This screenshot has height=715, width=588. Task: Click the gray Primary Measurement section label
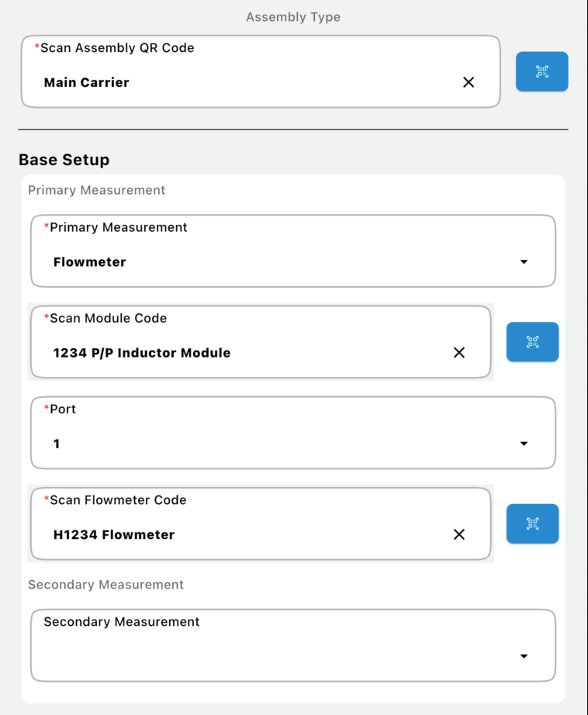click(x=97, y=190)
